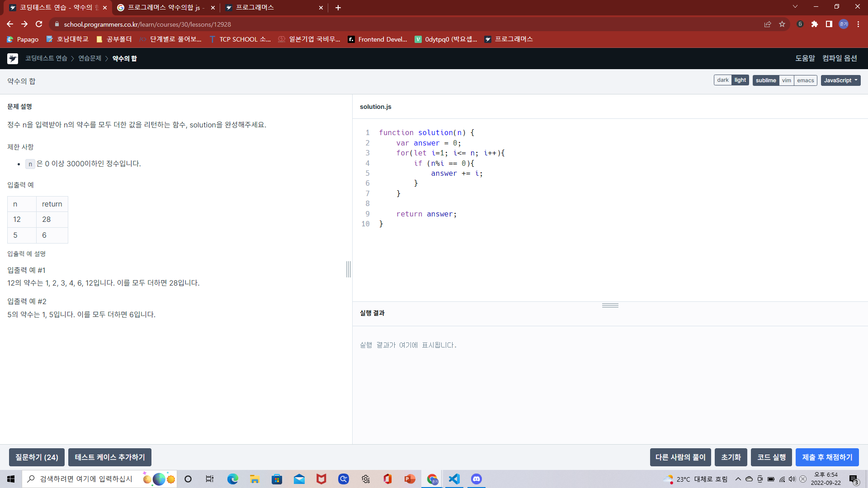Viewport: 868px width, 488px height.
Task: Open Windows Start menu
Action: (x=11, y=479)
